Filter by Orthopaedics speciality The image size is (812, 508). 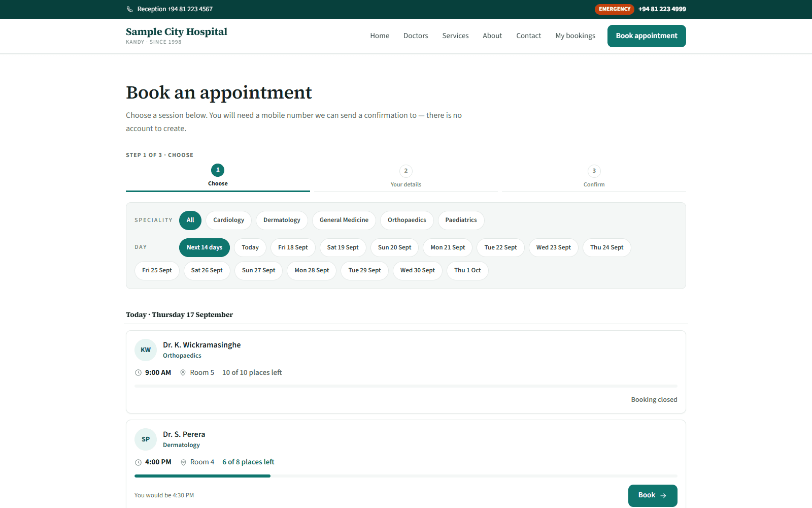[x=407, y=220]
